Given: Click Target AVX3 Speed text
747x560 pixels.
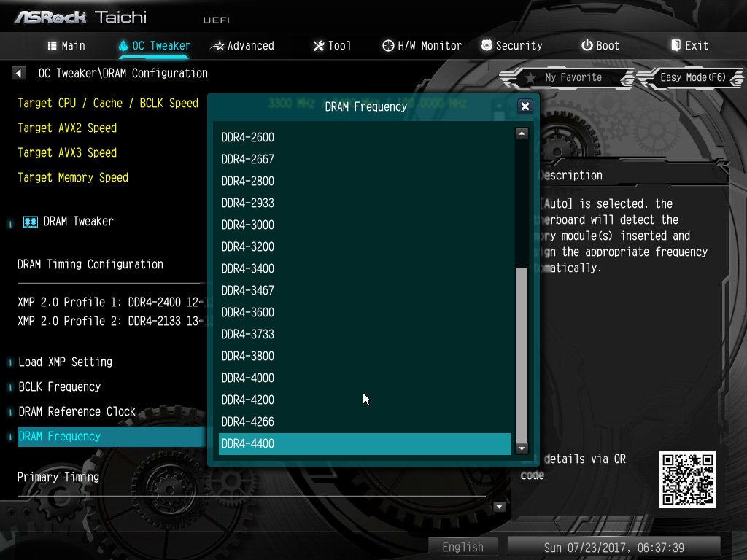Looking at the screenshot, I should click(67, 153).
